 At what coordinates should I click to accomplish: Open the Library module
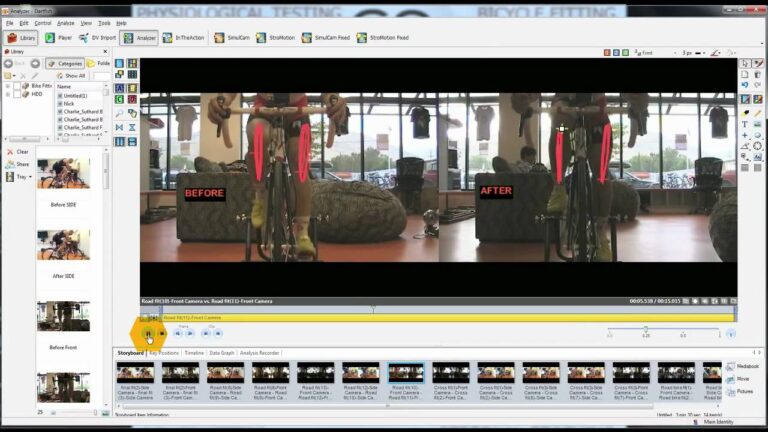21,38
